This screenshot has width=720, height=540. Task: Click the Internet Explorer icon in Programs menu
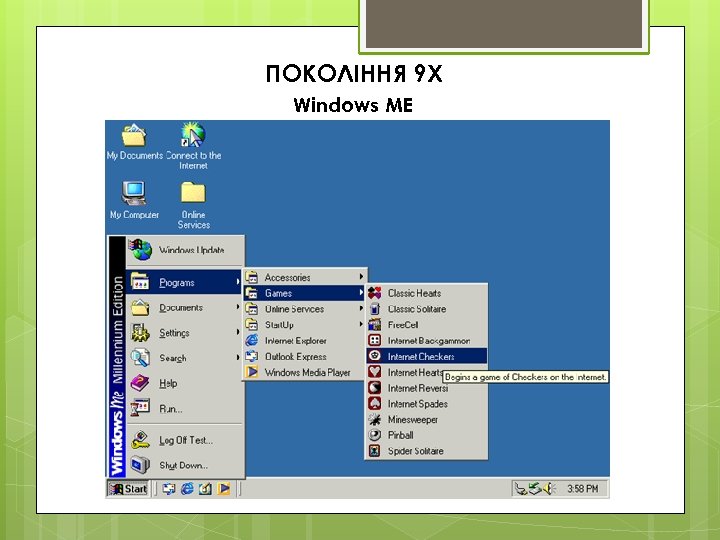pyautogui.click(x=251, y=340)
